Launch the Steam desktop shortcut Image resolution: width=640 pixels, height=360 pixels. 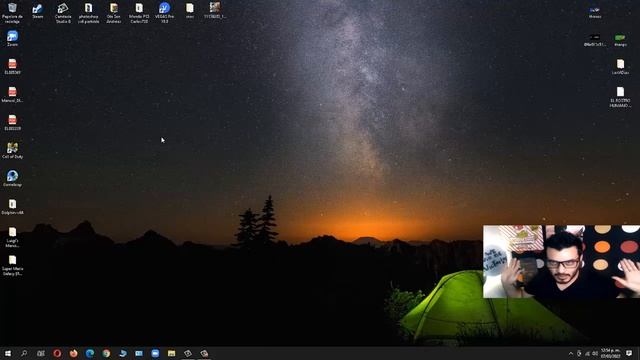(38, 11)
